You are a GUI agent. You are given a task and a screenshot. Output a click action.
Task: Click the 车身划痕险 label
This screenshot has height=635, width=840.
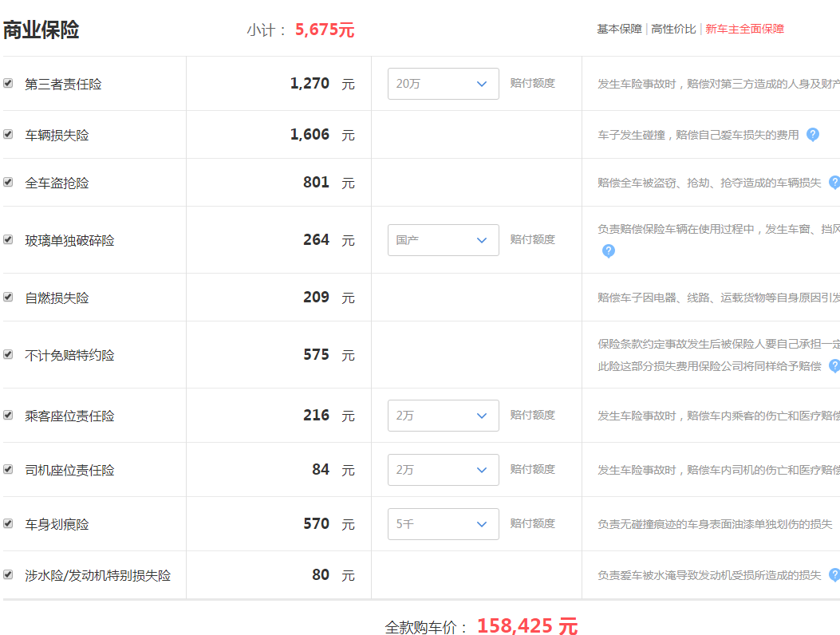coord(57,524)
